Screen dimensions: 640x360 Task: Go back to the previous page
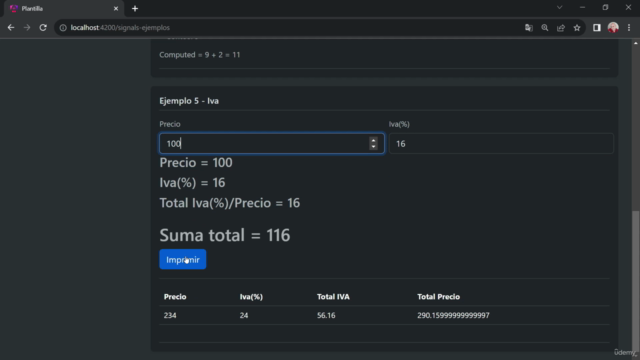click(x=11, y=28)
